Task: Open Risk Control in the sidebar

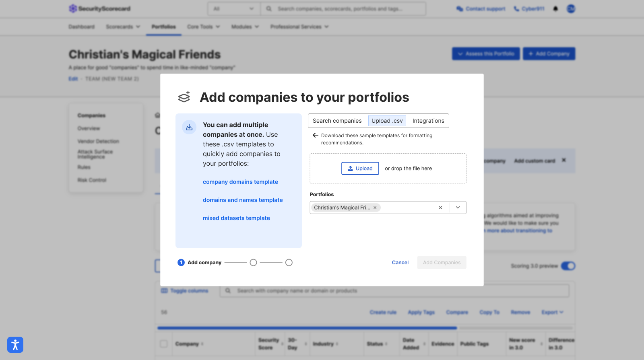Action: (x=92, y=180)
